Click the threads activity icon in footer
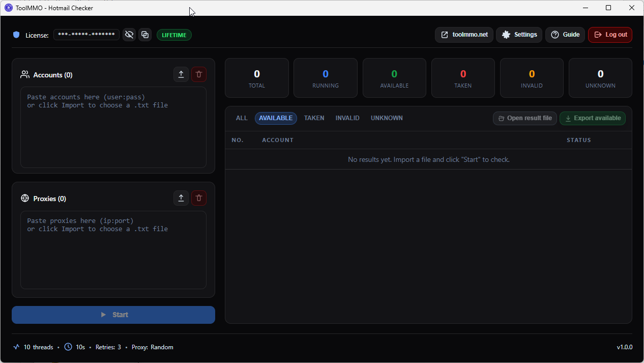The image size is (644, 363). [x=16, y=347]
